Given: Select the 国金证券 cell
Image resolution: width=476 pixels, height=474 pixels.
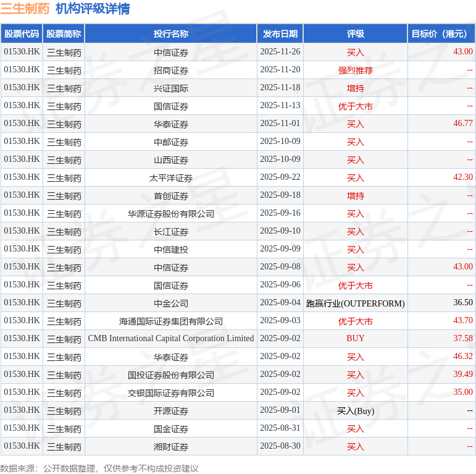Looking at the screenshot, I should [x=171, y=429].
